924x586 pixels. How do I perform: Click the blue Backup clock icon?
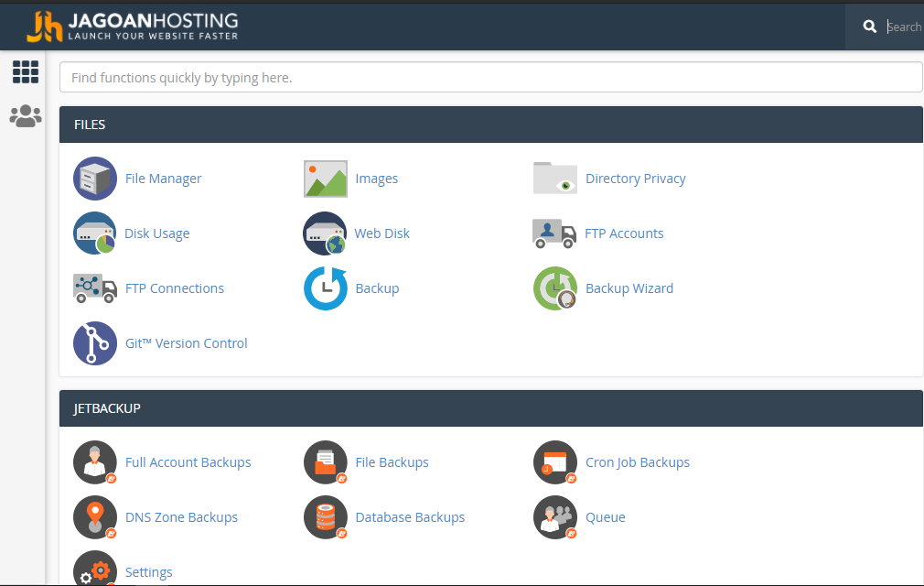(x=326, y=288)
